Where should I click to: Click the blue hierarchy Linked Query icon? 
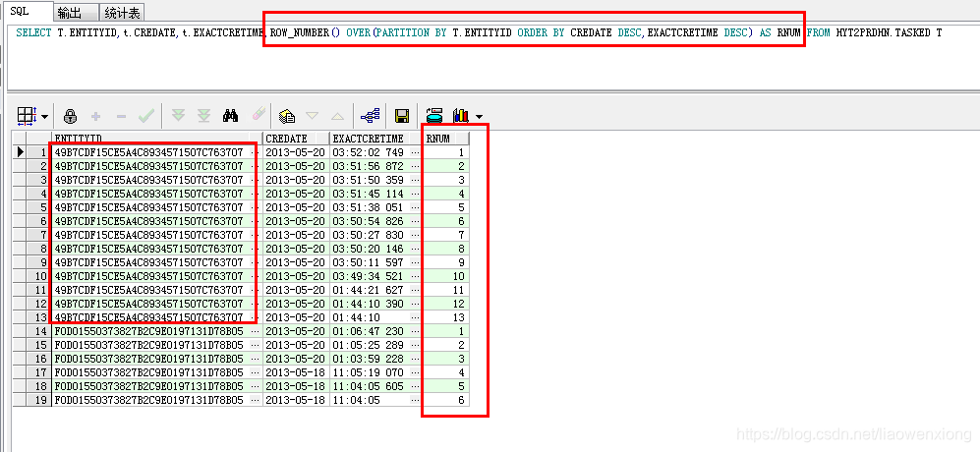371,116
